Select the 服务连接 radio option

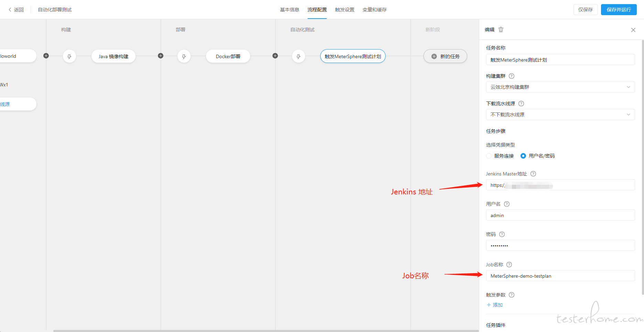click(x=489, y=156)
